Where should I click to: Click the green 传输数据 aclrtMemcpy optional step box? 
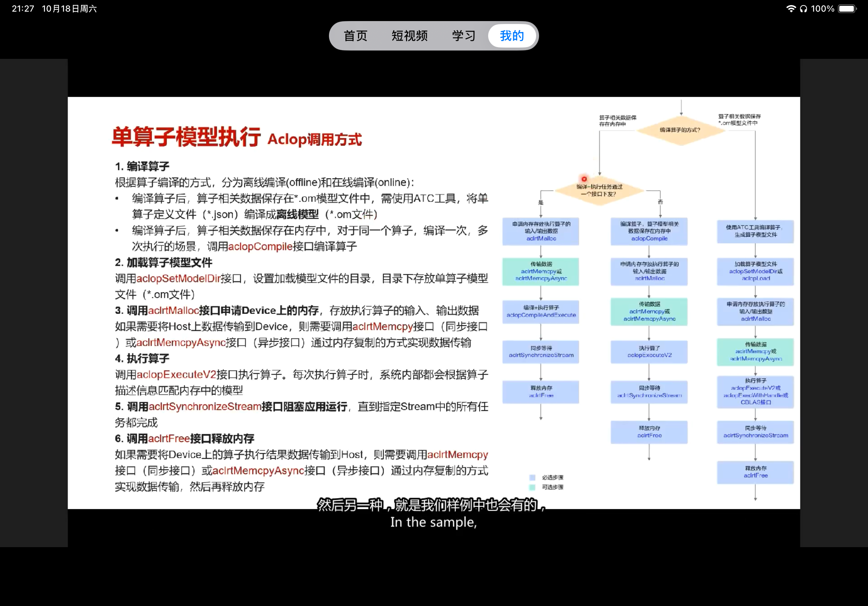pyautogui.click(x=540, y=271)
